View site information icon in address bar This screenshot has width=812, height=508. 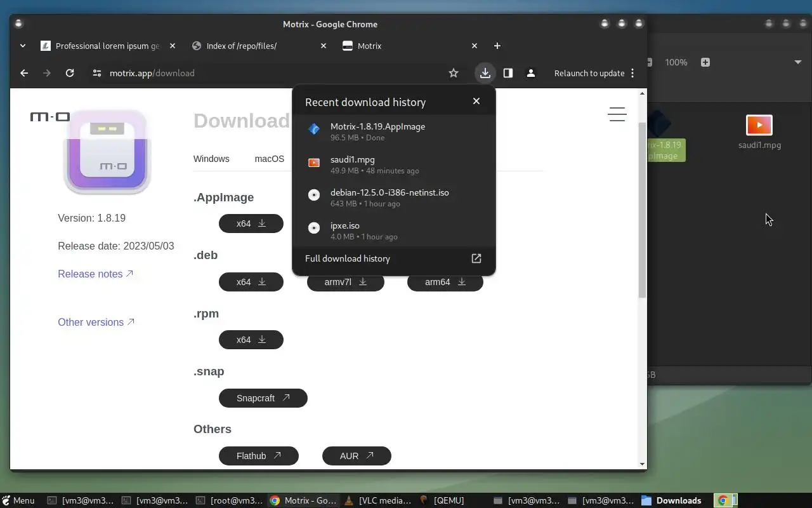pyautogui.click(x=96, y=73)
